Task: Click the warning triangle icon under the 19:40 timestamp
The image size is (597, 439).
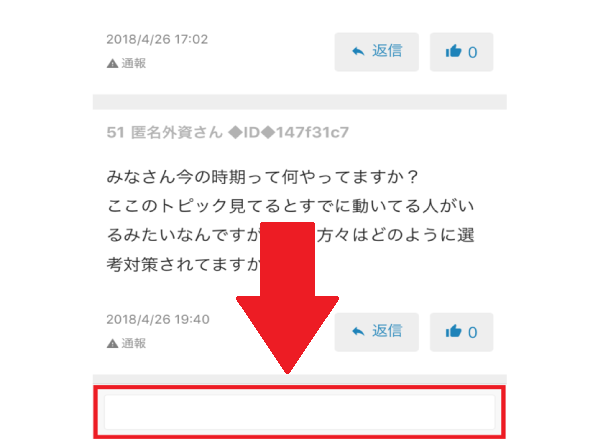Action: pos(112,344)
